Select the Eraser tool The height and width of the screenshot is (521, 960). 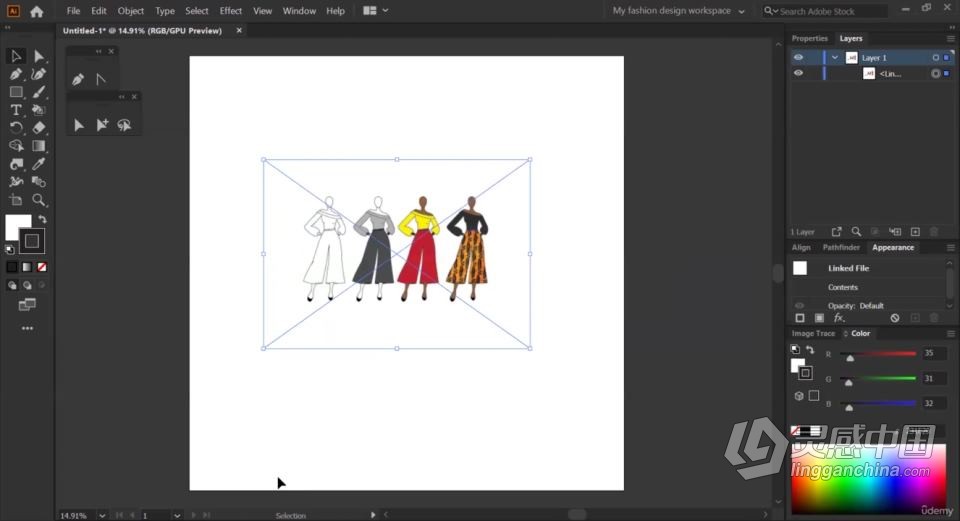tap(39, 128)
